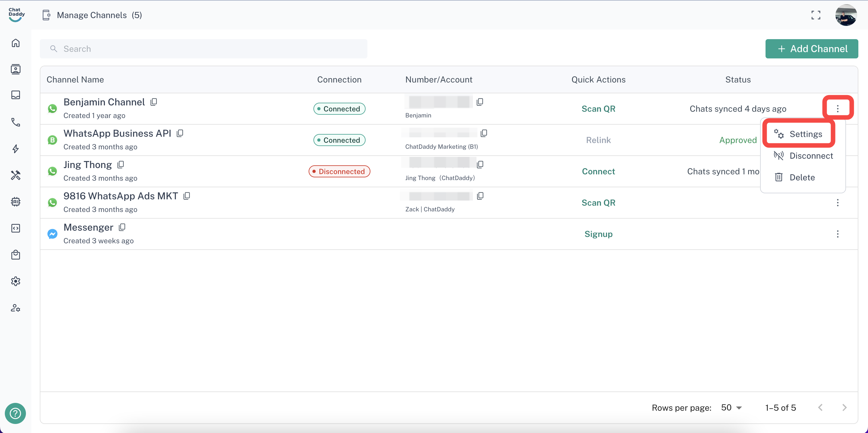Toggle fullscreen mode icon

816,15
